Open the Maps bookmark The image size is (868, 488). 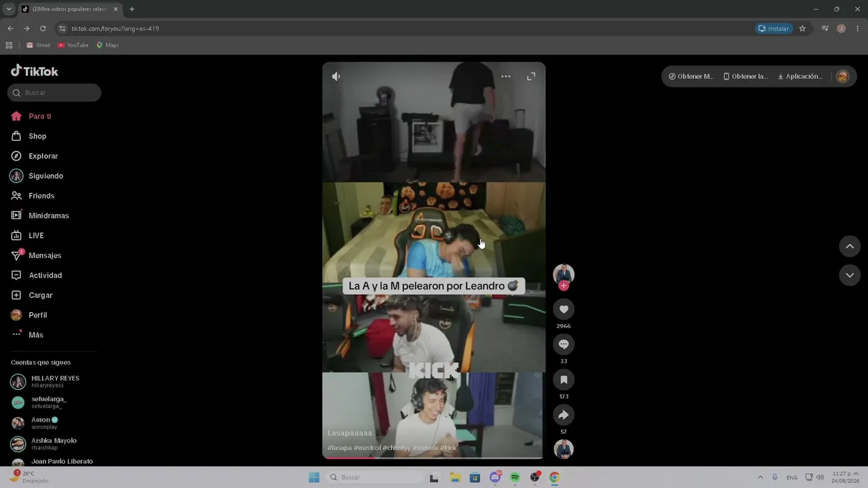click(x=107, y=45)
